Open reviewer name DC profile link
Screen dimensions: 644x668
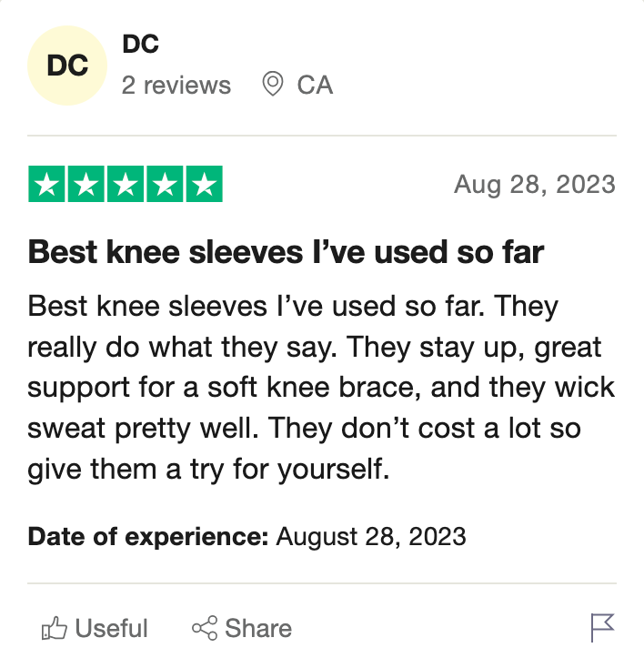click(141, 44)
